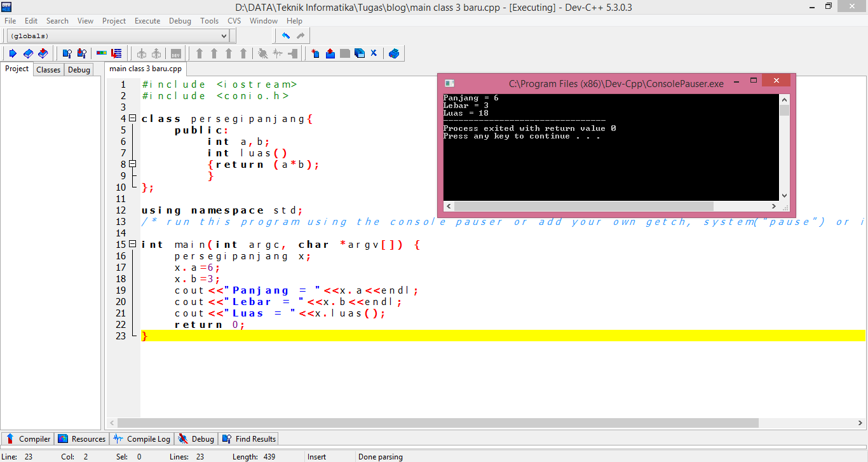Viewport: 868px width, 462px height.
Task: Click the greyed waveform profile icon
Action: pos(278,53)
